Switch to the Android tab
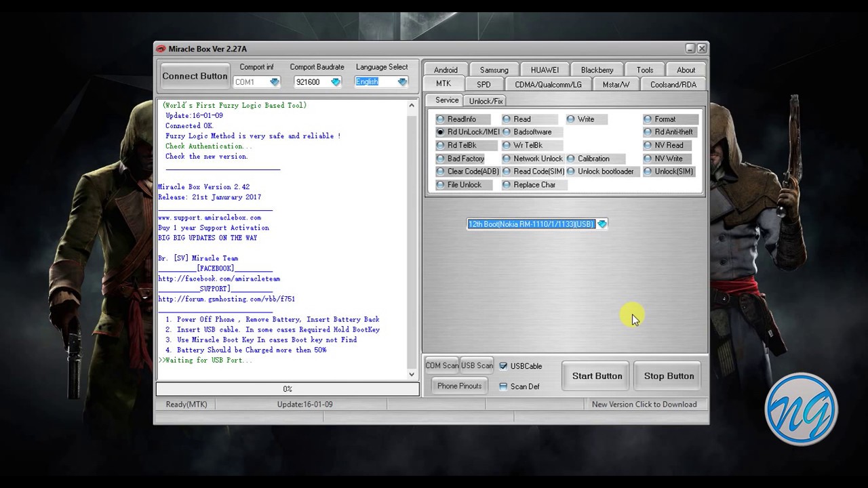This screenshot has height=488, width=868. [446, 70]
